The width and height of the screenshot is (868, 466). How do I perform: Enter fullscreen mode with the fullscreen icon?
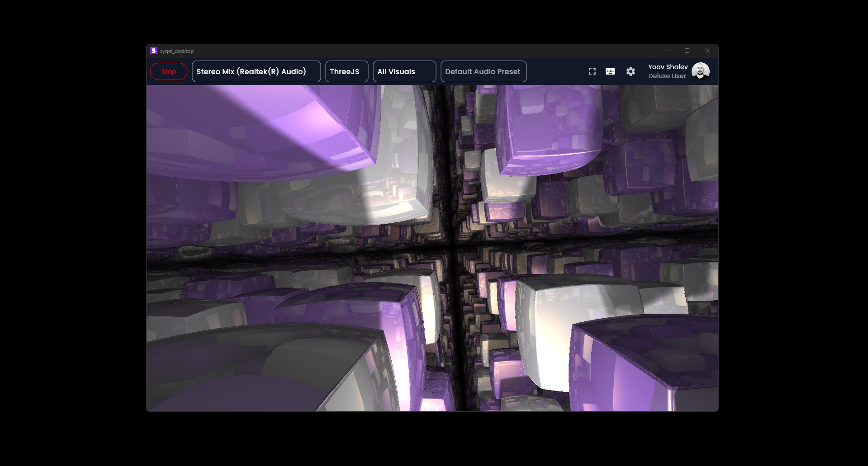click(592, 71)
